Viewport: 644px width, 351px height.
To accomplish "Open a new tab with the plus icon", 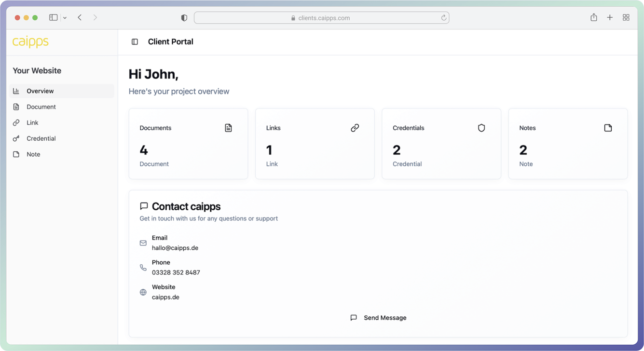I will 610,17.
